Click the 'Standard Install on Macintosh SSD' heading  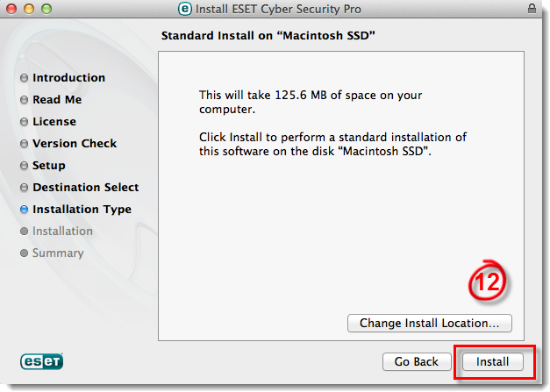point(268,35)
